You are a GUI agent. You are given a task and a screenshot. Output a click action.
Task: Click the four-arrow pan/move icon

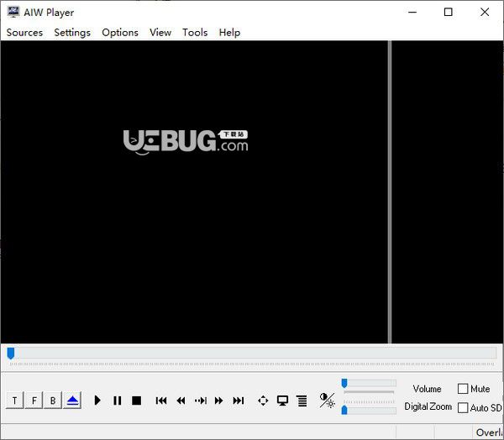263,401
